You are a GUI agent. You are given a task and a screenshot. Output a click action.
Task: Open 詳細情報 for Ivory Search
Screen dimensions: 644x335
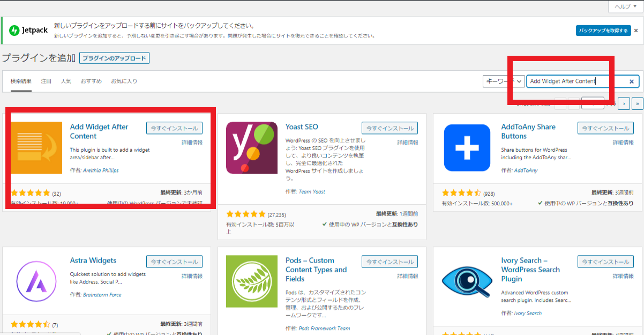point(623,276)
